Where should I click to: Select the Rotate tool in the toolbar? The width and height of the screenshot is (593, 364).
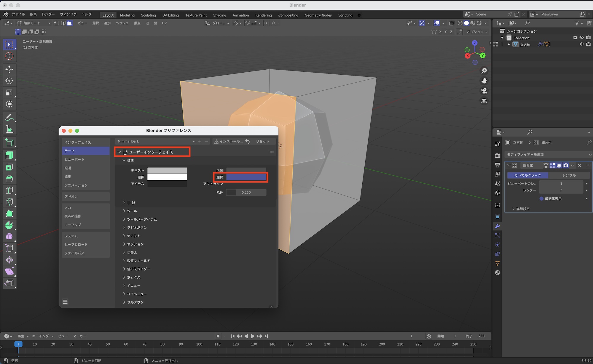pyautogui.click(x=9, y=81)
